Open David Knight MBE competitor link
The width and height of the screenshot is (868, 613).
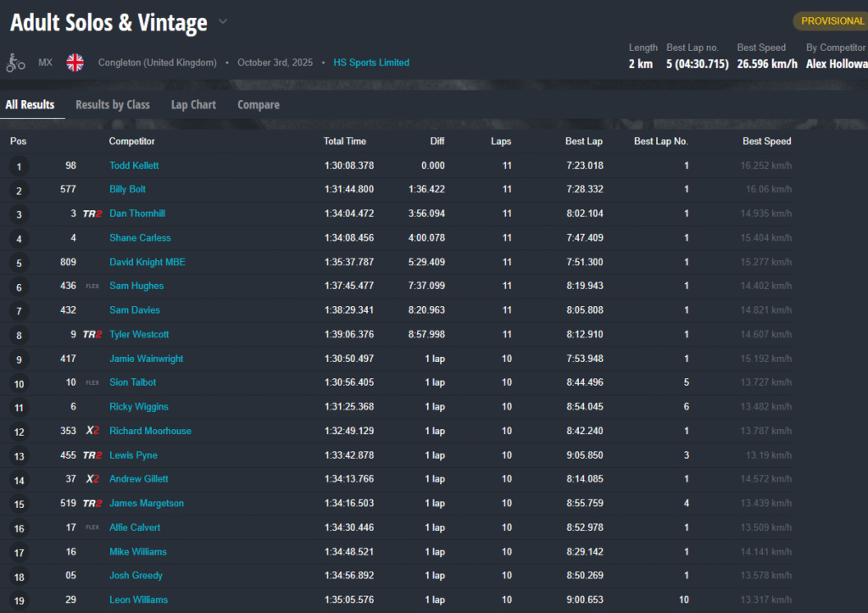coord(147,262)
